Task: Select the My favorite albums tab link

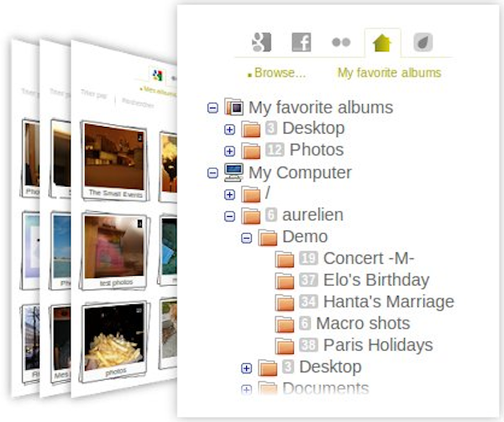Action: [389, 73]
